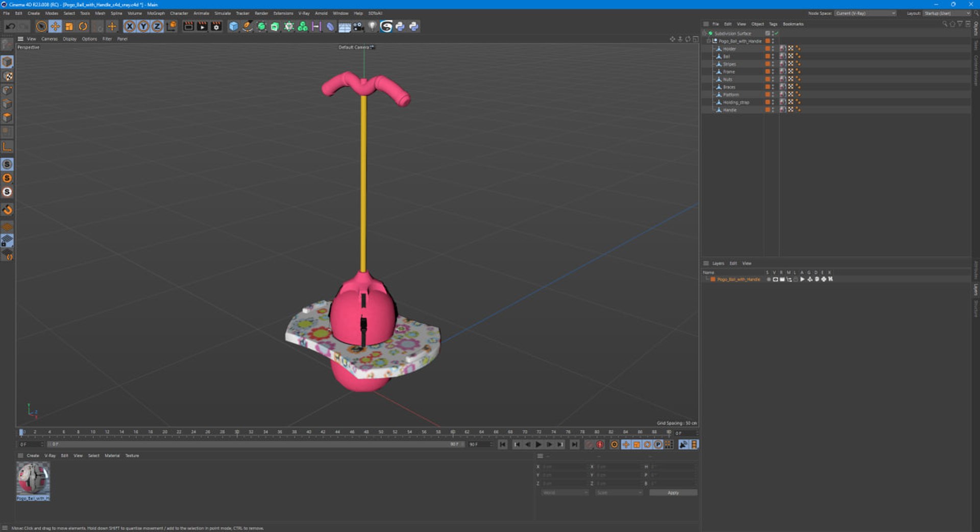Click the first Python script icon
Viewport: 980px width, 532px height.
[x=400, y=27]
